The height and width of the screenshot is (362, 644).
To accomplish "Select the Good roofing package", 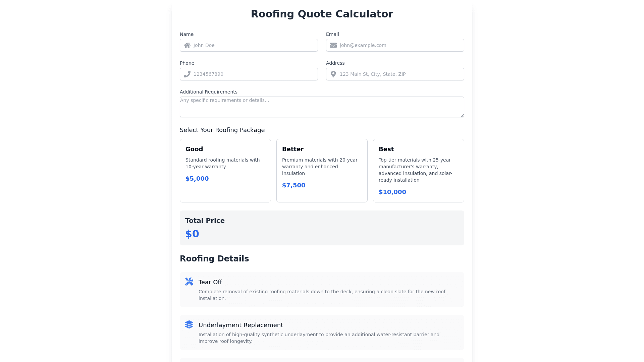I will [225, 170].
